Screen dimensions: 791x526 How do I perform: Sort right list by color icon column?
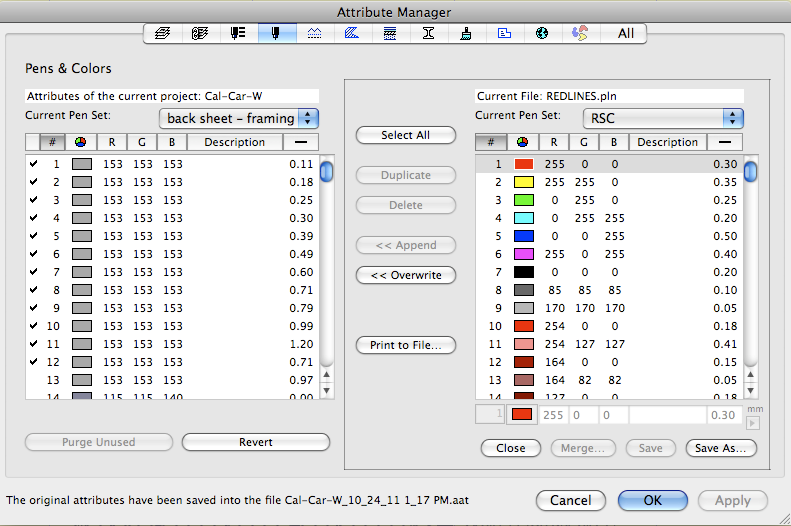coord(523,142)
